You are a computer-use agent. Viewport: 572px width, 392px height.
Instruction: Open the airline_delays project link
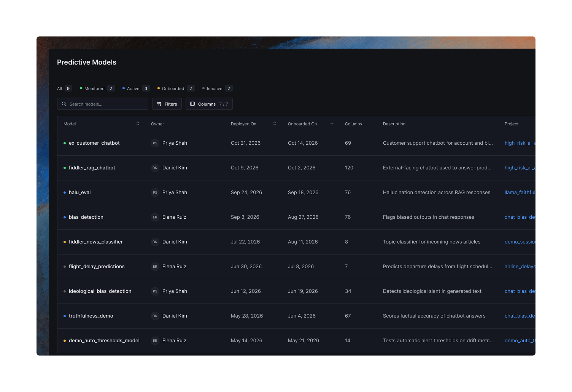click(x=520, y=267)
